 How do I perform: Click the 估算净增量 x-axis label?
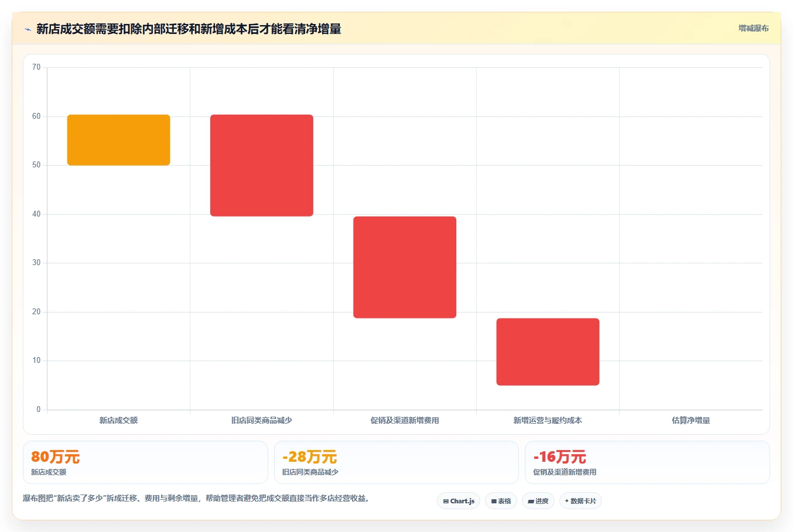[x=691, y=420]
